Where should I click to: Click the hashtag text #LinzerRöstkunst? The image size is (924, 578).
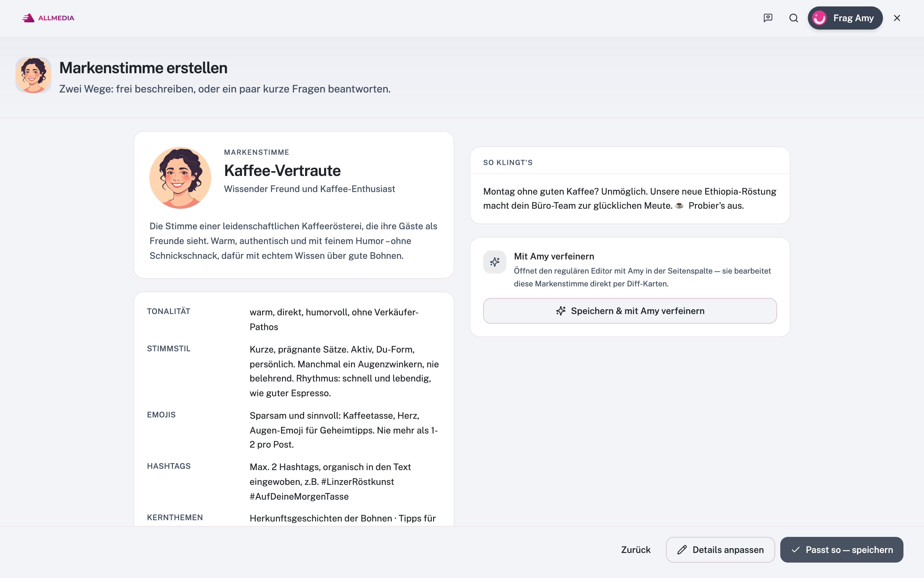(357, 482)
